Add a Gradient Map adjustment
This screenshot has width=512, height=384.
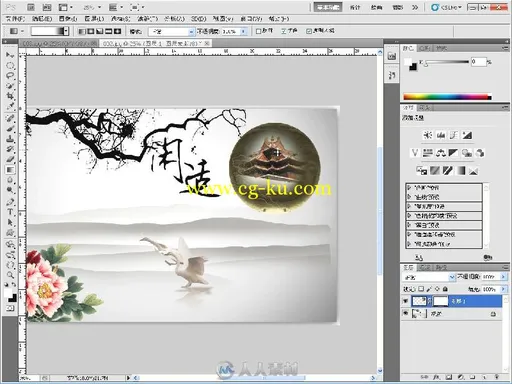click(460, 171)
